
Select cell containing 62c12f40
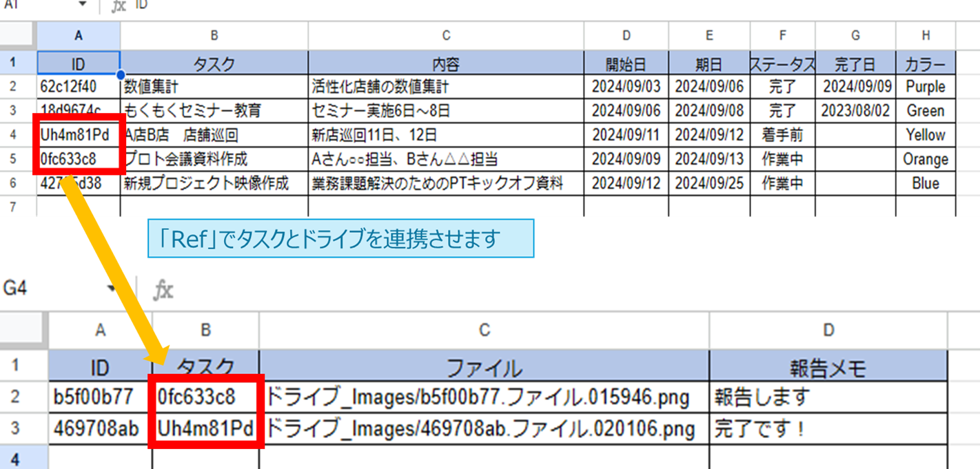click(x=79, y=87)
